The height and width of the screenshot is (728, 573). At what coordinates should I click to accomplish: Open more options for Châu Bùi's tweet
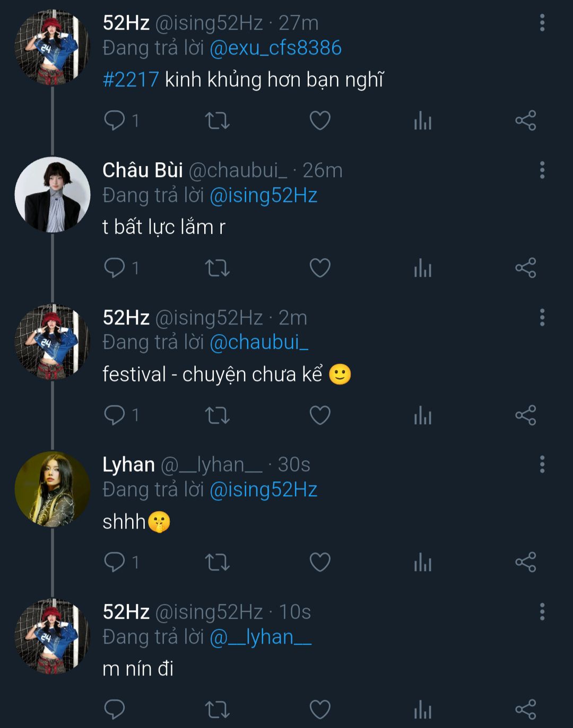[x=542, y=170]
